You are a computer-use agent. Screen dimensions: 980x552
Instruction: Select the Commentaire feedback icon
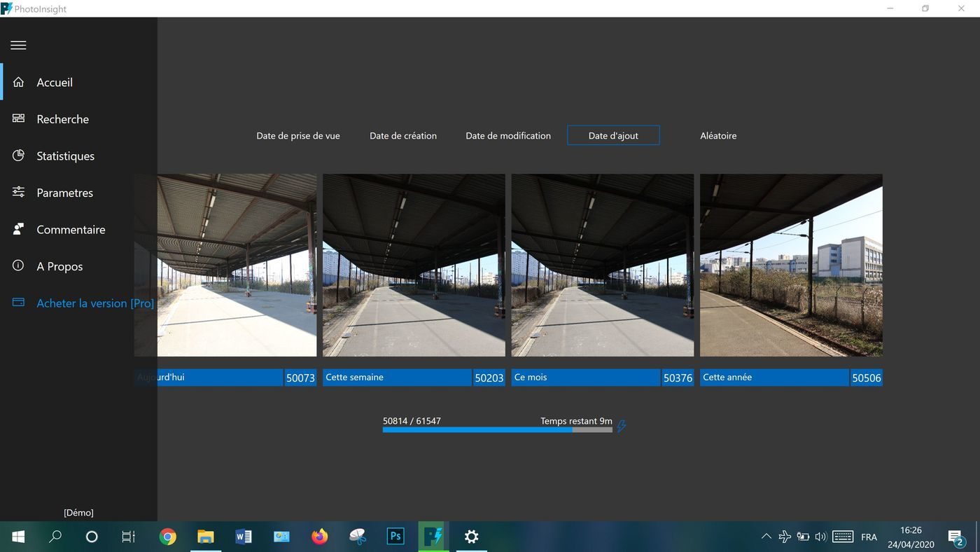[18, 229]
